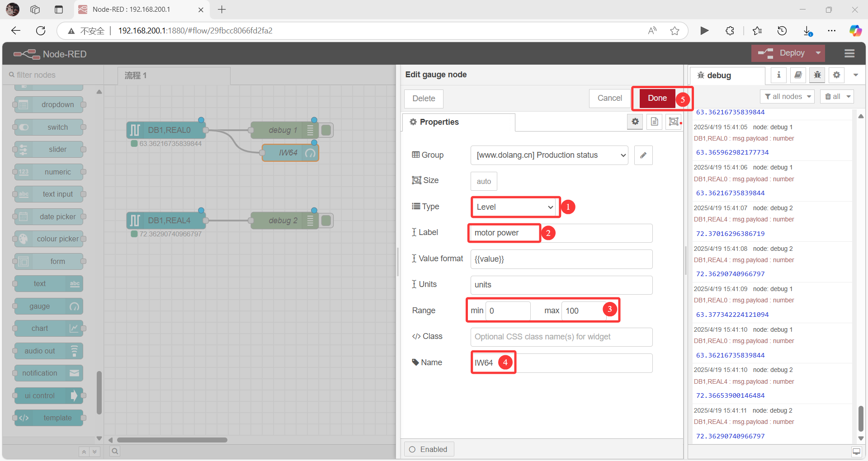Open the node information sidebar tab
Image resolution: width=868 pixels, height=461 pixels.
(778, 75)
